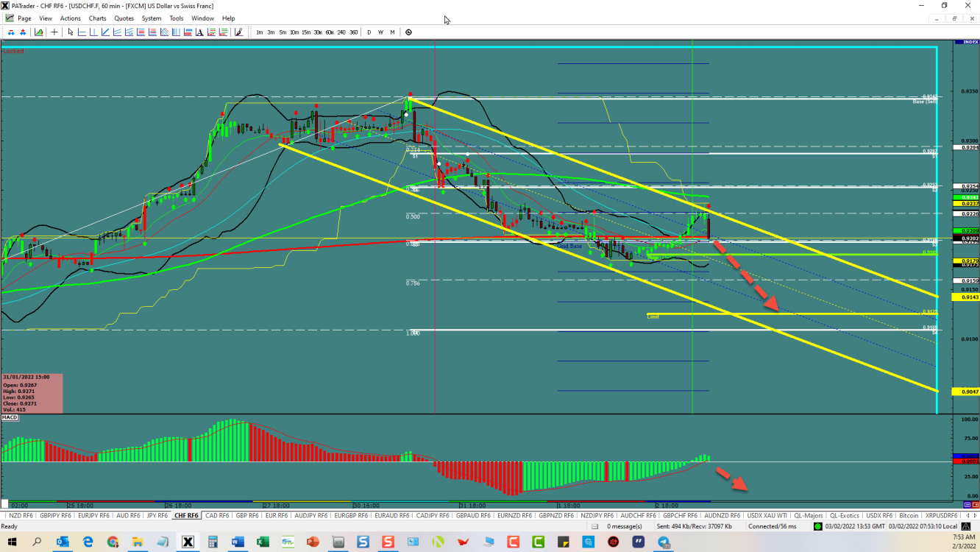
Task: Open the Actions menu
Action: 71,18
